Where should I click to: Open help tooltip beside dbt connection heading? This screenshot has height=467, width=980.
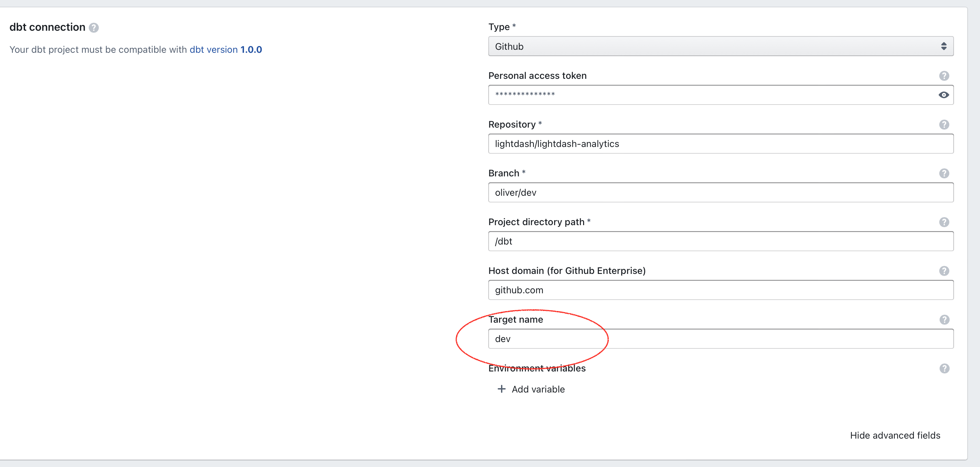pos(94,27)
